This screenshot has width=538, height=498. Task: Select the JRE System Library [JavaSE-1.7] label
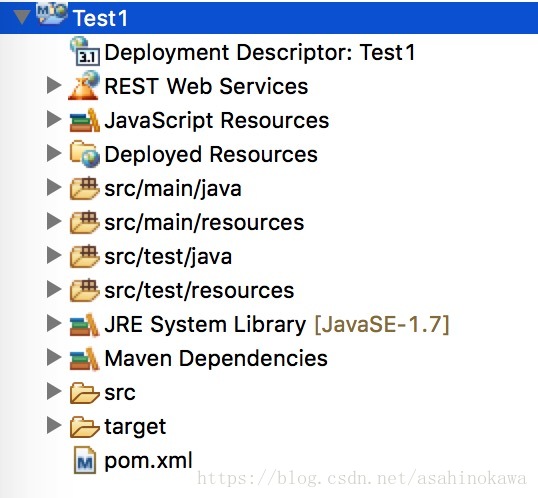(x=277, y=324)
